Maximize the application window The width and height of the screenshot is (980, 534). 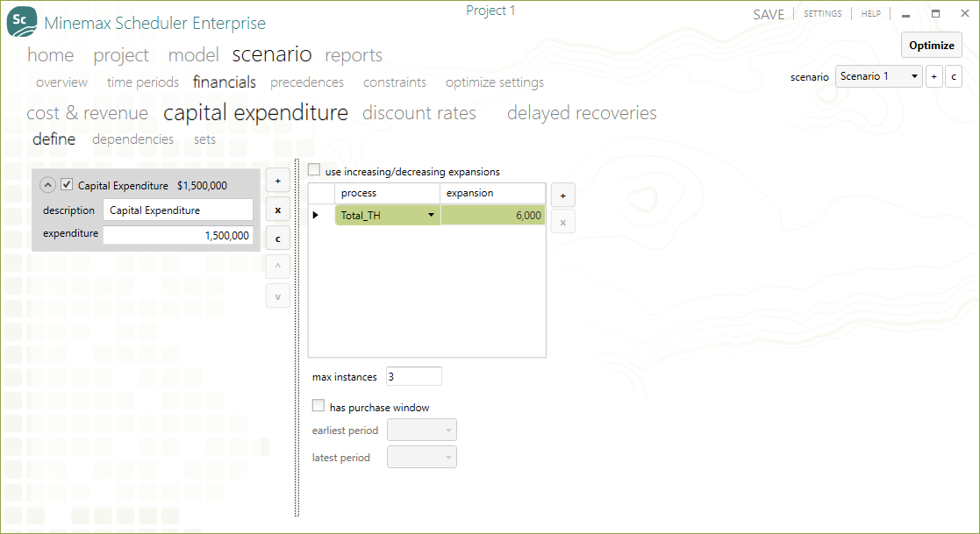click(x=935, y=13)
